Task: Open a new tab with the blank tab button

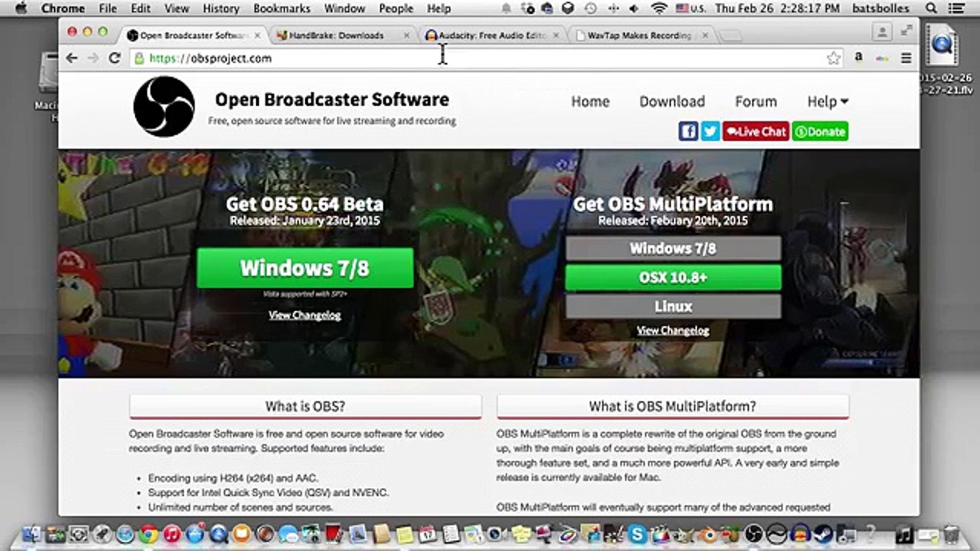Action: click(731, 35)
